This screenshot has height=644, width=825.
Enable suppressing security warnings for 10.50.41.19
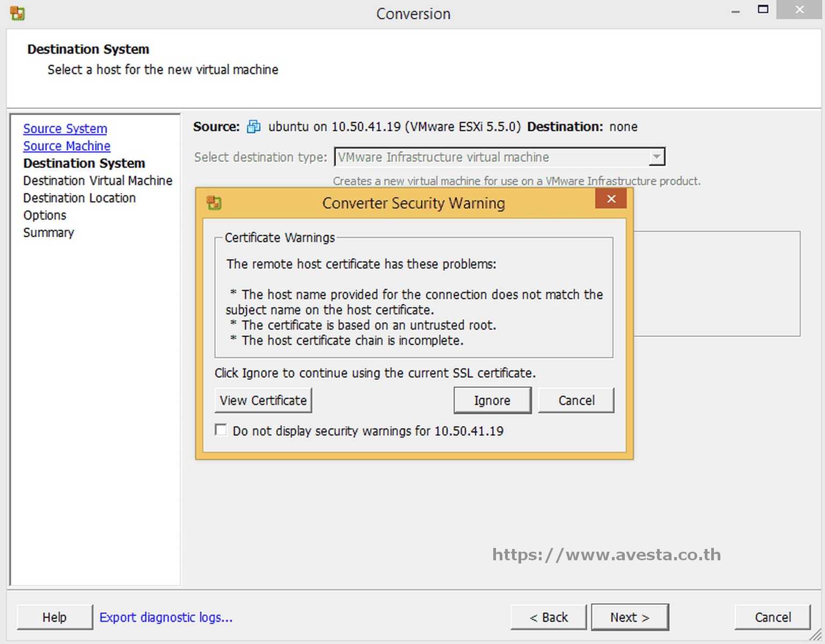click(221, 430)
